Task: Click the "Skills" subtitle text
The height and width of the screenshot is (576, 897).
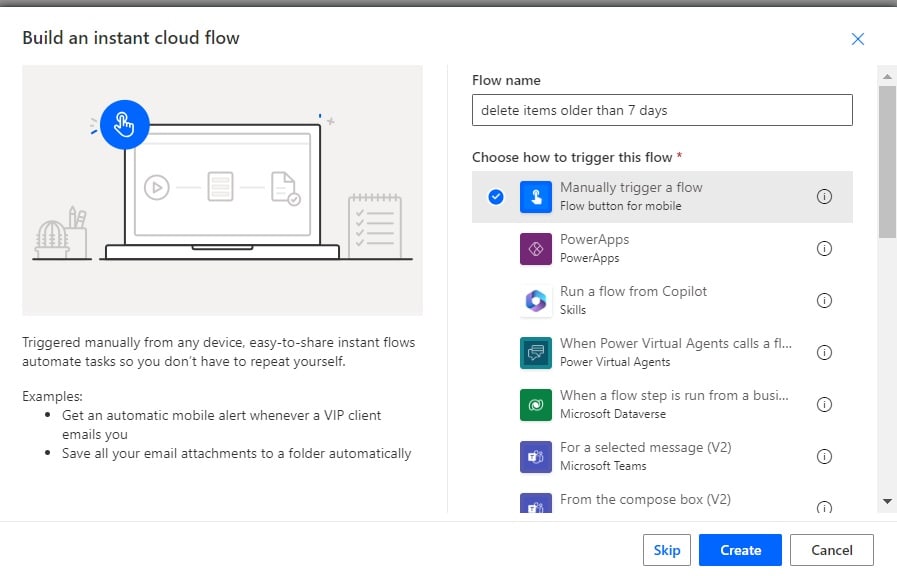Action: (x=573, y=310)
